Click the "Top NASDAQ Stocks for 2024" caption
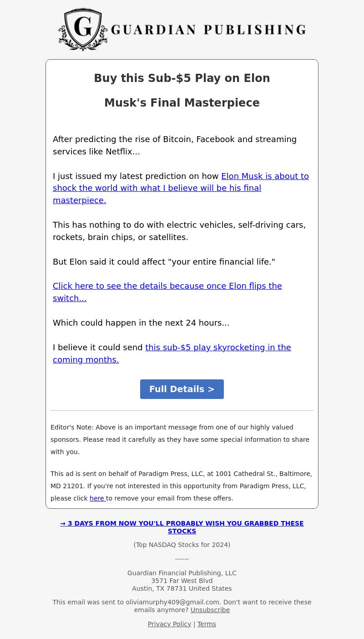Viewport: 364px width, 639px height. [182, 545]
